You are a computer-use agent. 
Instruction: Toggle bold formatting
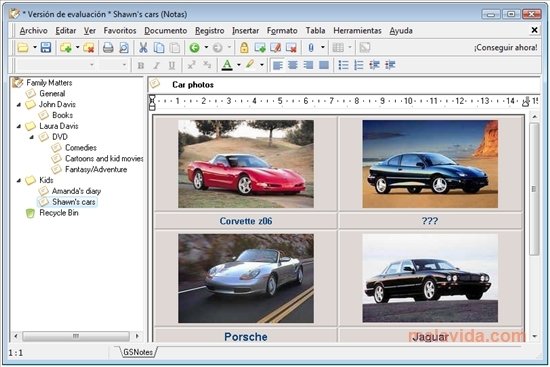click(x=141, y=65)
